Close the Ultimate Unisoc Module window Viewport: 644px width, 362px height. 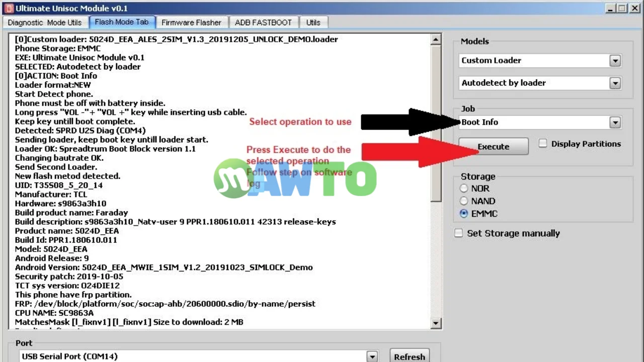point(634,8)
